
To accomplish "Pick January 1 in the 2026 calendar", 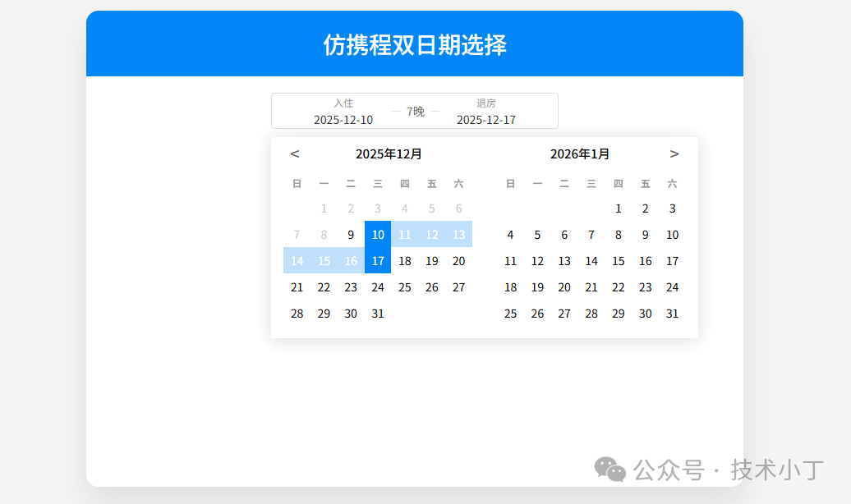I will [619, 208].
